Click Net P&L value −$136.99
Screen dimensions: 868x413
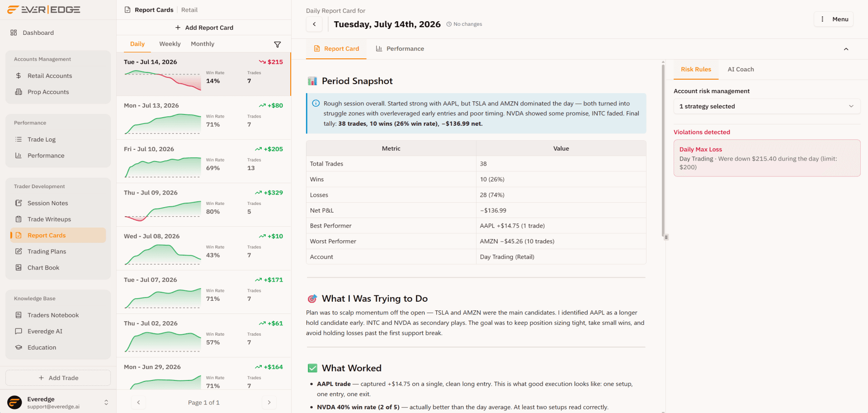pos(493,210)
